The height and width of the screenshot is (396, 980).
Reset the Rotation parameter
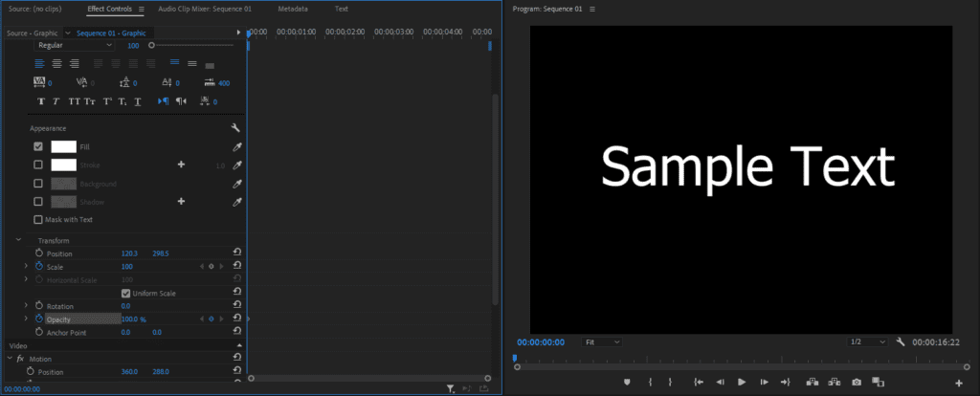pos(236,306)
